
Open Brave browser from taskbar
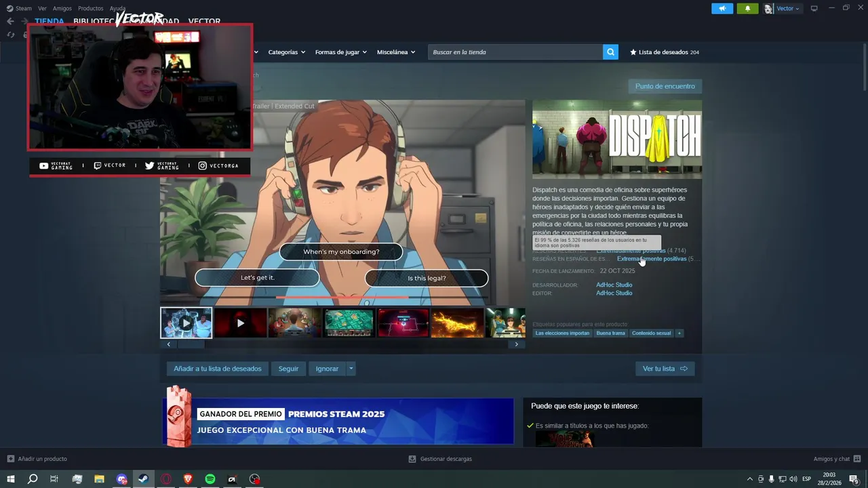coord(188,479)
